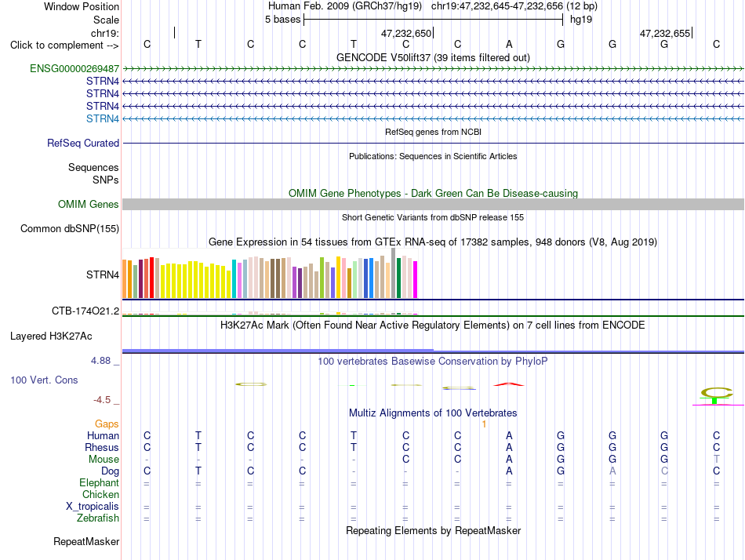Click the 47,232,655 position marker

(x=665, y=33)
